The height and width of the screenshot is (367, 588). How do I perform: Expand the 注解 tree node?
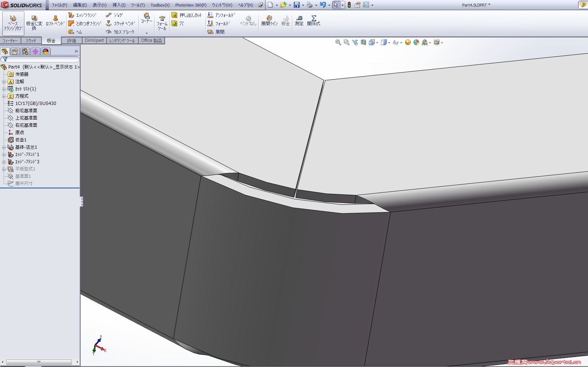click(x=4, y=82)
